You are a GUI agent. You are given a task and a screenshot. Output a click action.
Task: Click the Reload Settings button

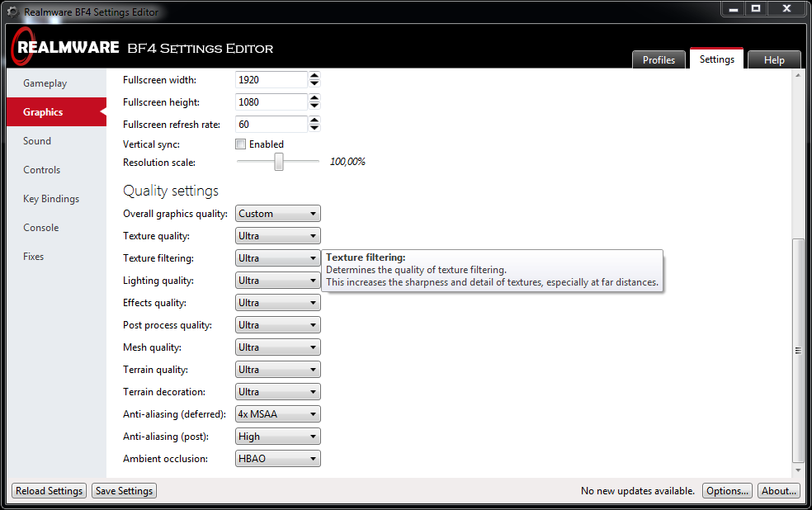click(50, 491)
